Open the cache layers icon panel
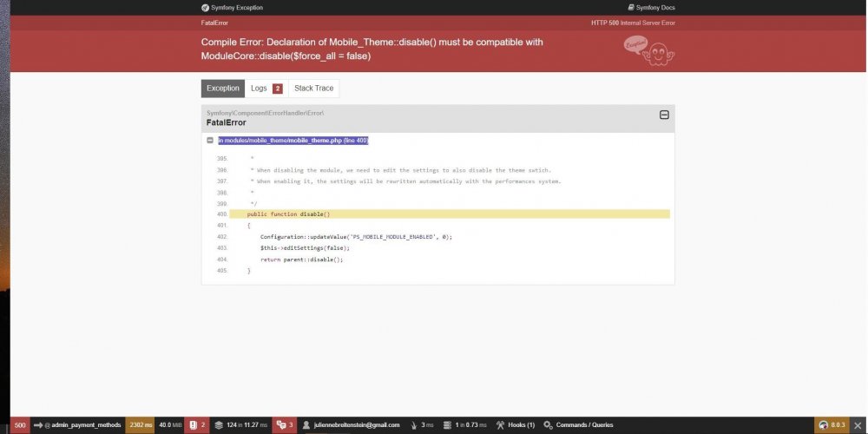The width and height of the screenshot is (868, 434). pyautogui.click(x=219, y=425)
